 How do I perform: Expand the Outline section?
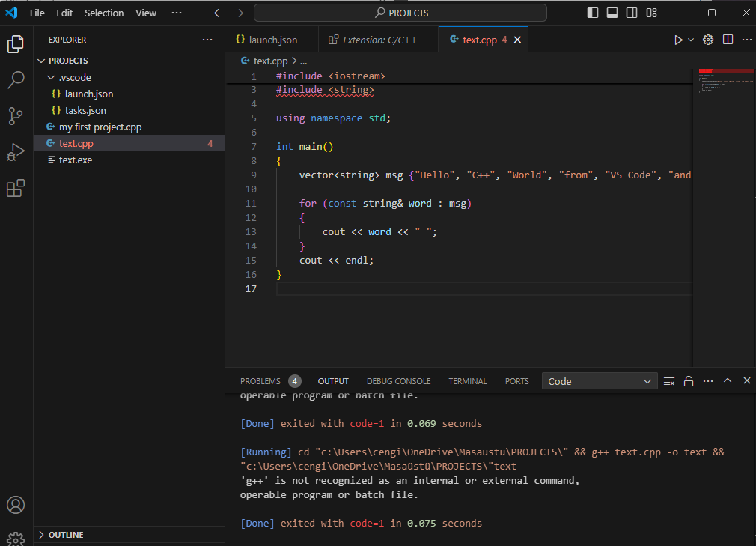click(x=66, y=535)
